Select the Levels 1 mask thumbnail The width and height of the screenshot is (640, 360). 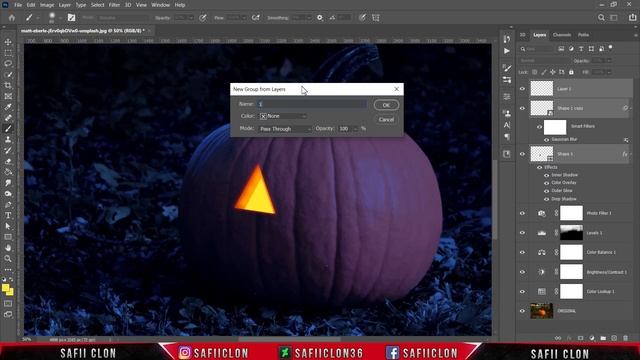point(571,233)
